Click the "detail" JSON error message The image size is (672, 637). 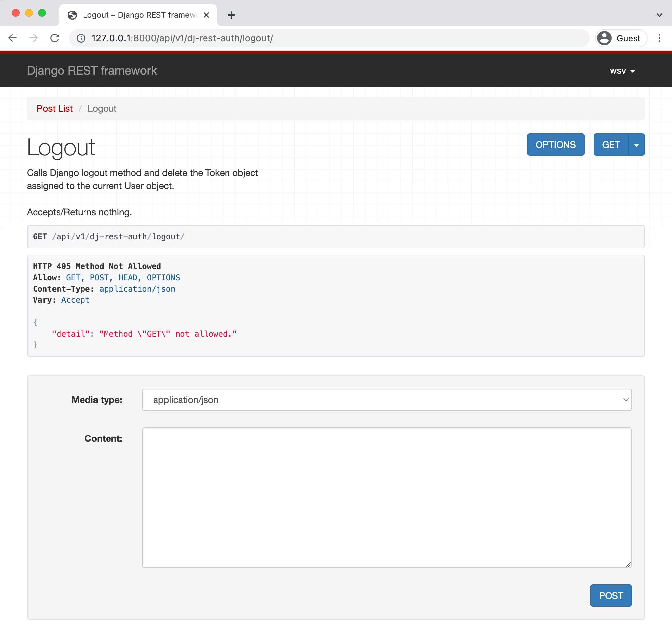point(144,334)
